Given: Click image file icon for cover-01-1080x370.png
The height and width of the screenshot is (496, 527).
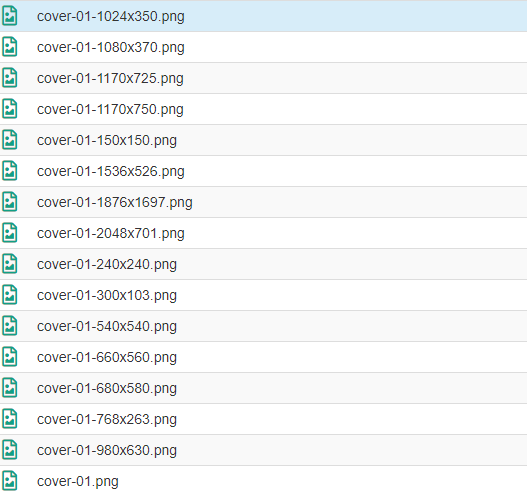Looking at the screenshot, I should tap(10, 47).
